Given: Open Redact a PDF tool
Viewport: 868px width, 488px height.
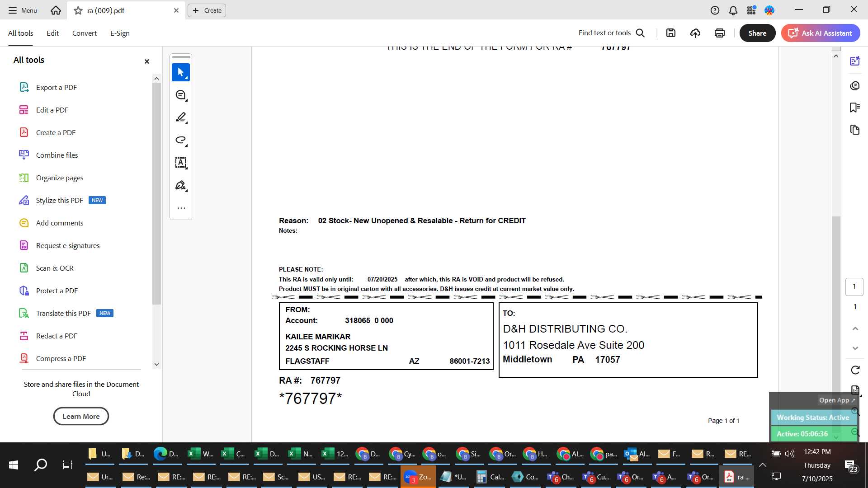Looking at the screenshot, I should point(57,336).
